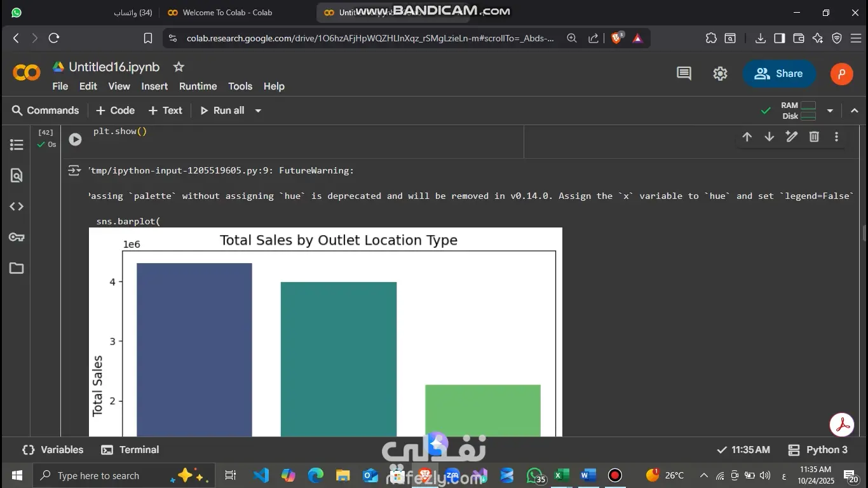Collapse the header with the chevron up

point(855,111)
